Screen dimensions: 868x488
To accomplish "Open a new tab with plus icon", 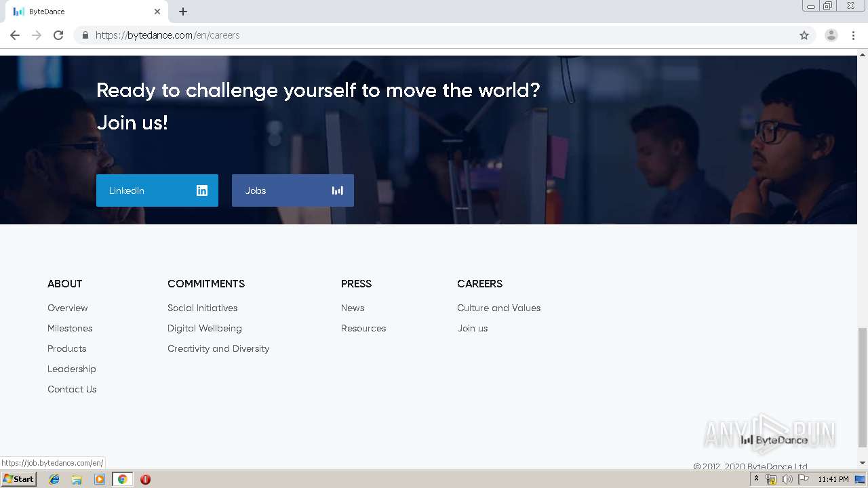I will point(183,12).
